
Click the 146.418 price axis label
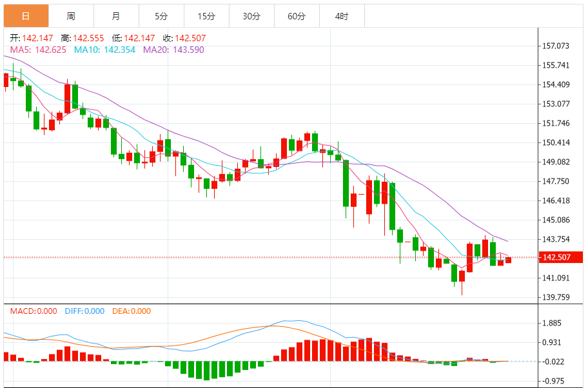coord(556,200)
